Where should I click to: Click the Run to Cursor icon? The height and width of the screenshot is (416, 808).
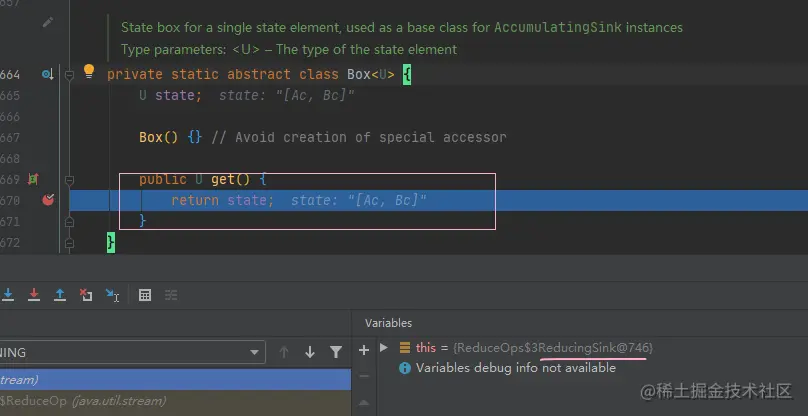112,295
